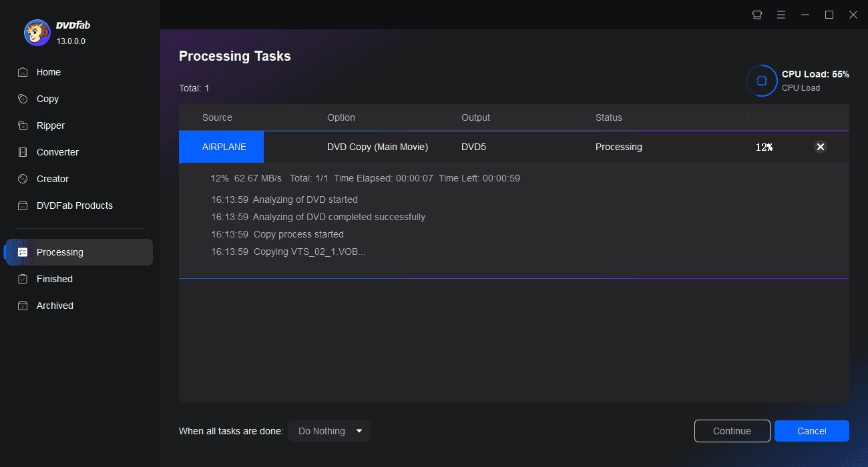
Task: Click the Output column header
Action: (475, 117)
